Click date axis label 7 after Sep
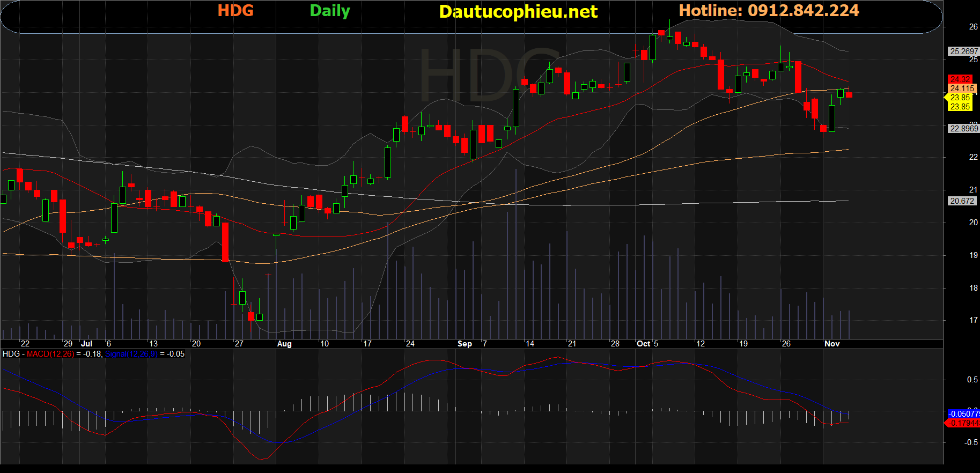The height and width of the screenshot is (473, 980). tap(485, 344)
